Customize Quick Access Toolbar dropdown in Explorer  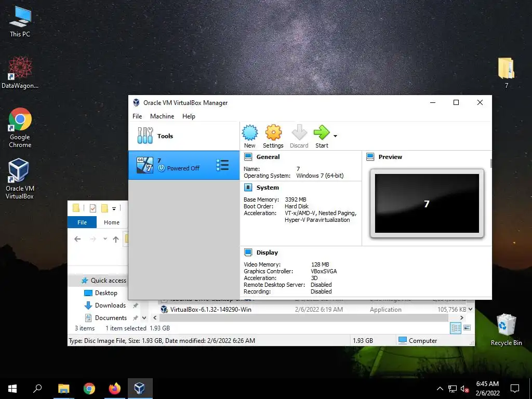(x=114, y=209)
